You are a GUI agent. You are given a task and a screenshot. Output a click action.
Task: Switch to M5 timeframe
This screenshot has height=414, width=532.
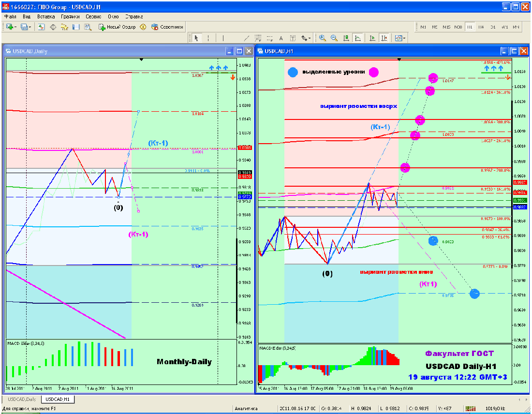(435, 27)
